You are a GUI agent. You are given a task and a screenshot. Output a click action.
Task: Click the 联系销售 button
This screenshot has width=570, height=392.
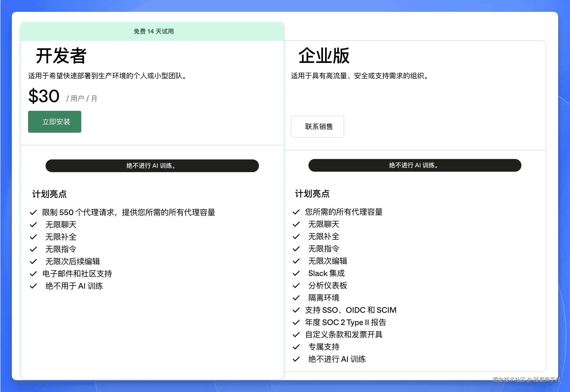pos(317,127)
